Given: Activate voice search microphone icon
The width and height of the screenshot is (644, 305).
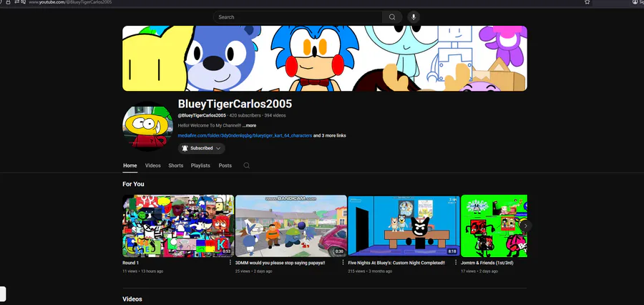Looking at the screenshot, I should 414,17.
